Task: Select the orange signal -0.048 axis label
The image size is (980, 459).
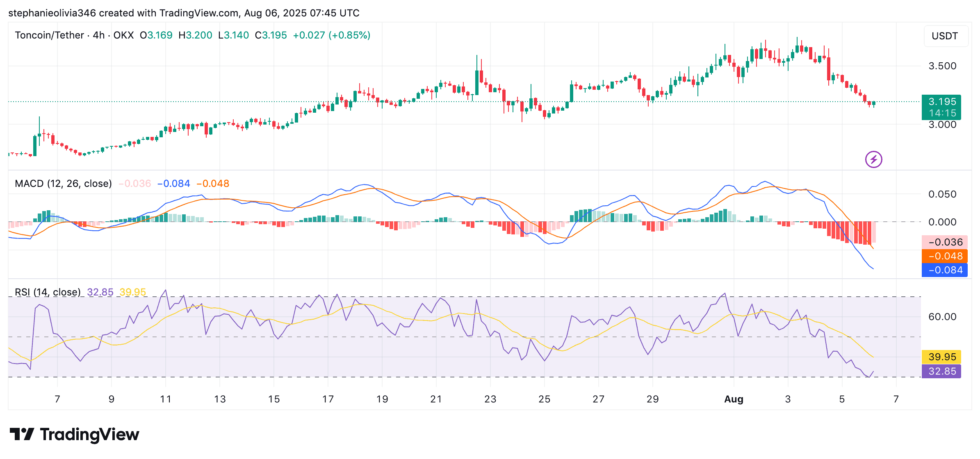Action: coord(945,256)
